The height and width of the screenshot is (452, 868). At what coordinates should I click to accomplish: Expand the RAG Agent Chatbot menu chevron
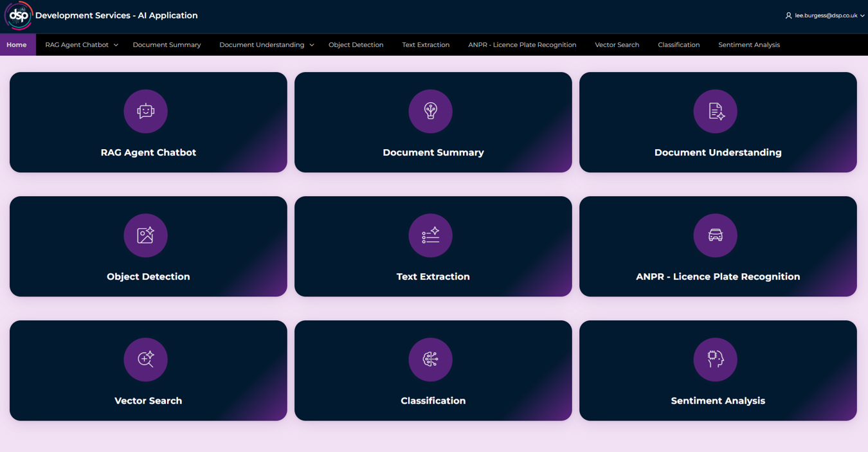(x=116, y=45)
